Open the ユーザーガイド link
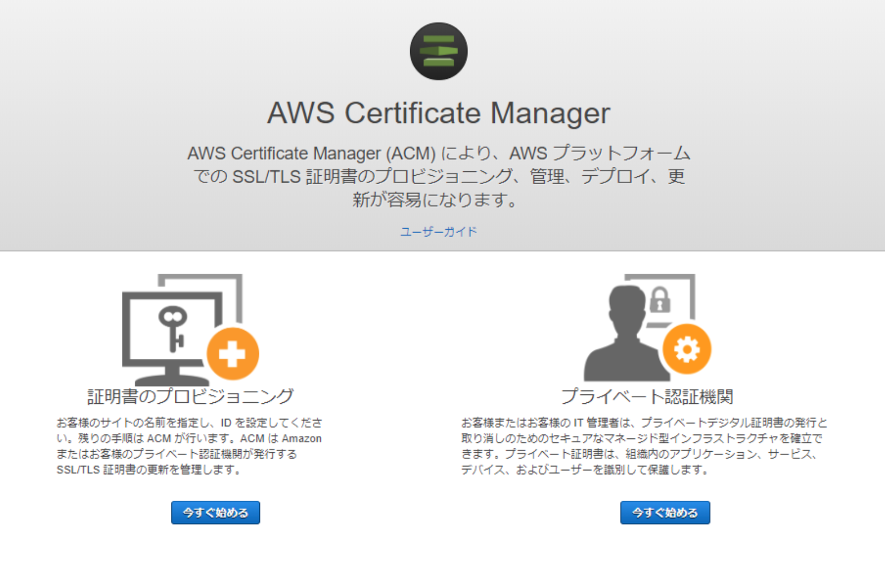The width and height of the screenshot is (885, 588). [x=439, y=232]
